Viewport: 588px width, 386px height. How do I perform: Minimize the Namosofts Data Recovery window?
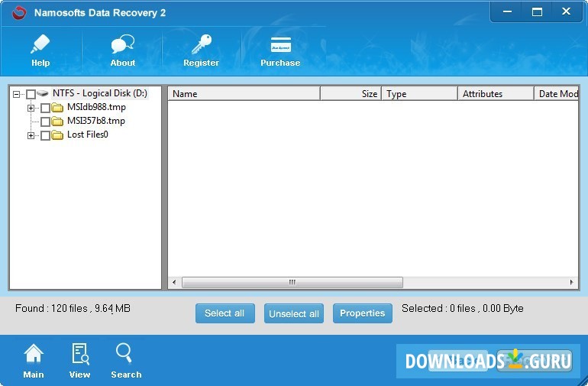tap(507, 11)
